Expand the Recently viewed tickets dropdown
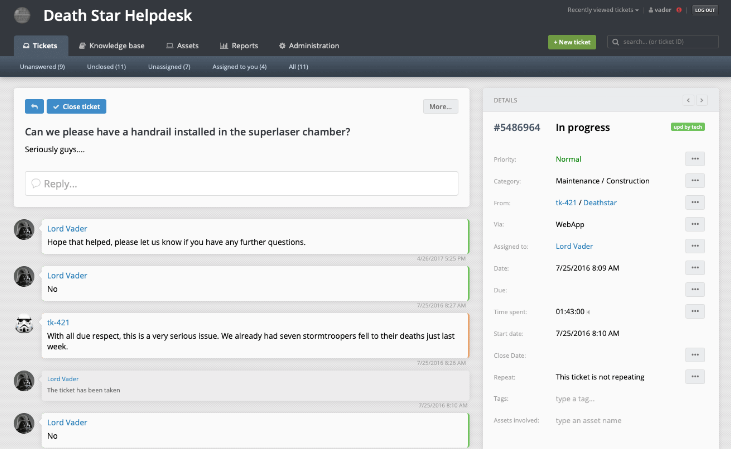This screenshot has height=449, width=731. pos(603,10)
